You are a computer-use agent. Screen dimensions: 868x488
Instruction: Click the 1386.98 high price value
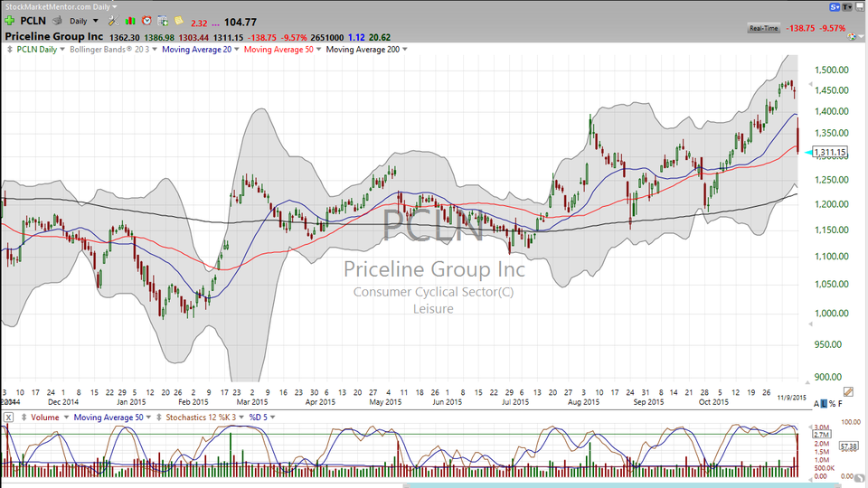point(159,38)
